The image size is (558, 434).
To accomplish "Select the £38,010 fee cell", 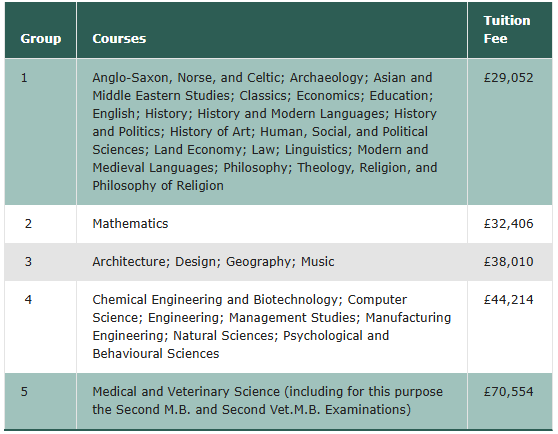I will (510, 262).
